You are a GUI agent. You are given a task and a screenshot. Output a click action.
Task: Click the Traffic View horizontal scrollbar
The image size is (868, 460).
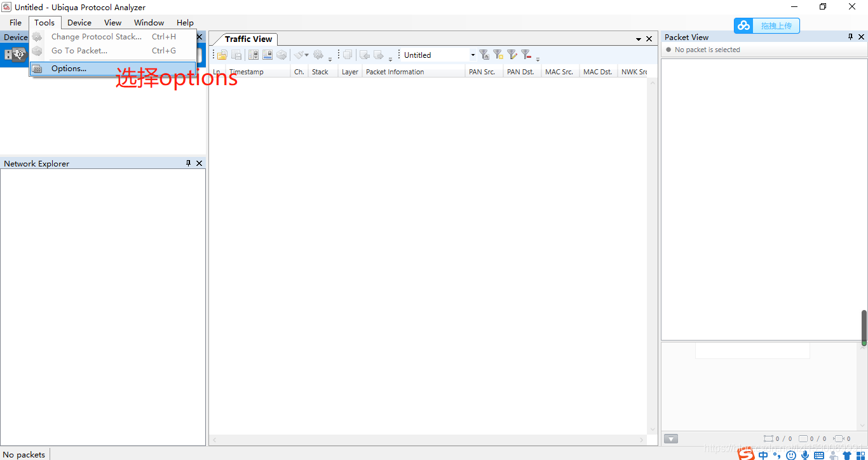point(428,440)
